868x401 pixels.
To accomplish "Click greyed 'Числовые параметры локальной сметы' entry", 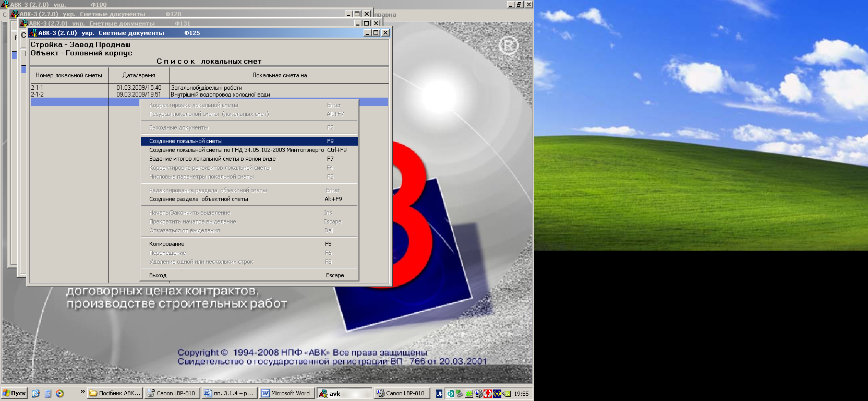I will pos(249,176).
